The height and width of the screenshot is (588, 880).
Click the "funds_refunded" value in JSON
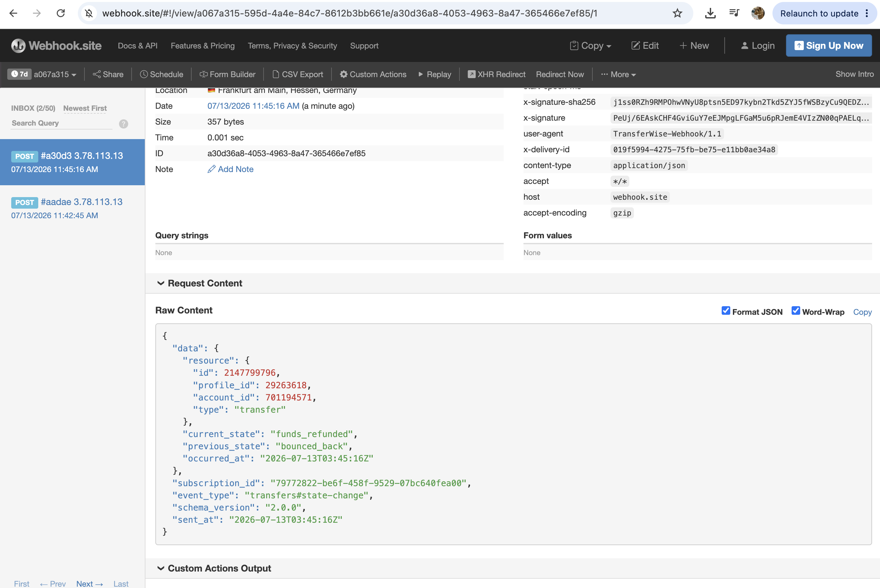point(311,434)
